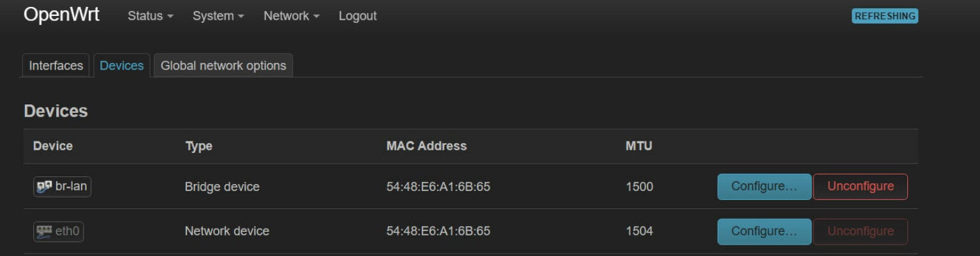This screenshot has width=980, height=256.
Task: Configure the eth0 network device
Action: point(764,231)
